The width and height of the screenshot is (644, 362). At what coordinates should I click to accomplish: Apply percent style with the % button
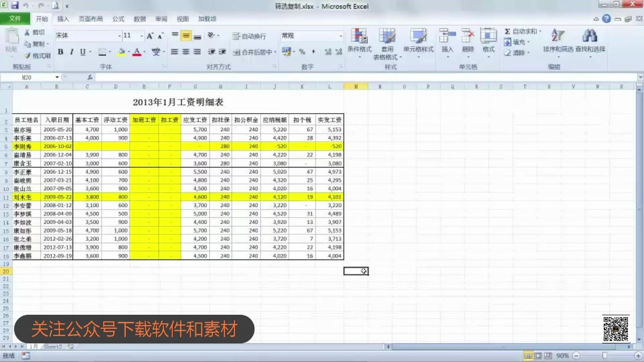pos(302,52)
